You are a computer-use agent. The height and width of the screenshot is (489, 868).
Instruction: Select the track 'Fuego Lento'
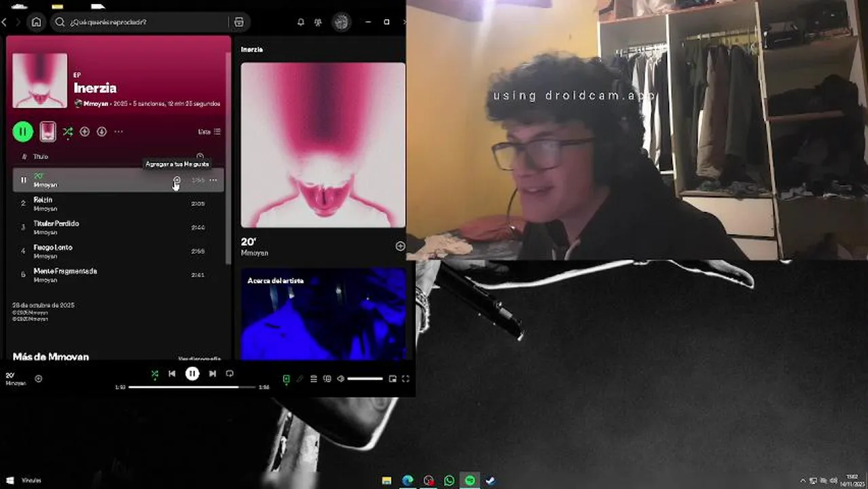pos(118,251)
